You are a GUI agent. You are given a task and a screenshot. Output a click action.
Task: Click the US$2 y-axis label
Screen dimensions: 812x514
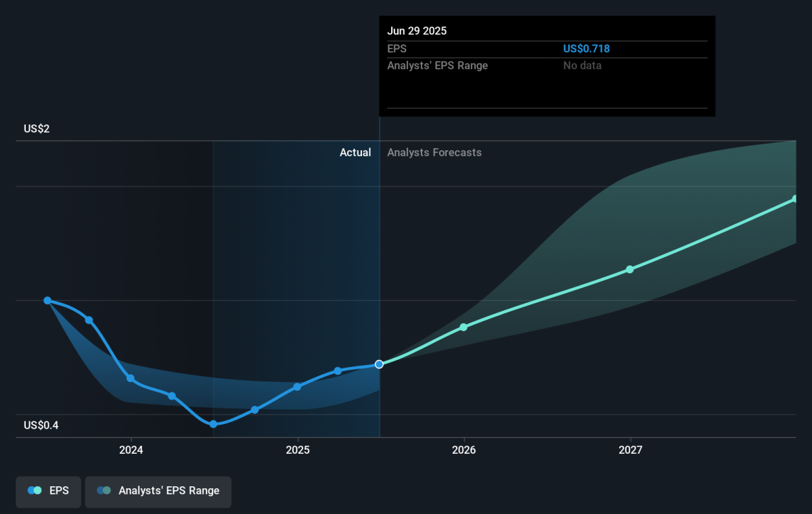(37, 128)
